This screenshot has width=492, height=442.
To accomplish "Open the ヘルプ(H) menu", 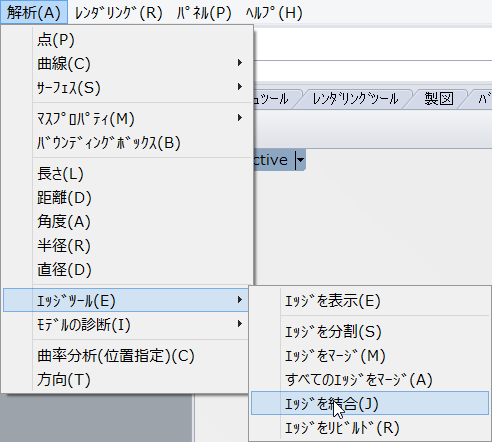I will pyautogui.click(x=274, y=13).
